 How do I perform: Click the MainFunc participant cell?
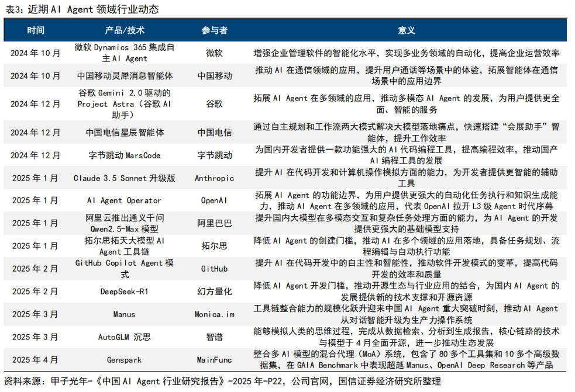coord(215,360)
